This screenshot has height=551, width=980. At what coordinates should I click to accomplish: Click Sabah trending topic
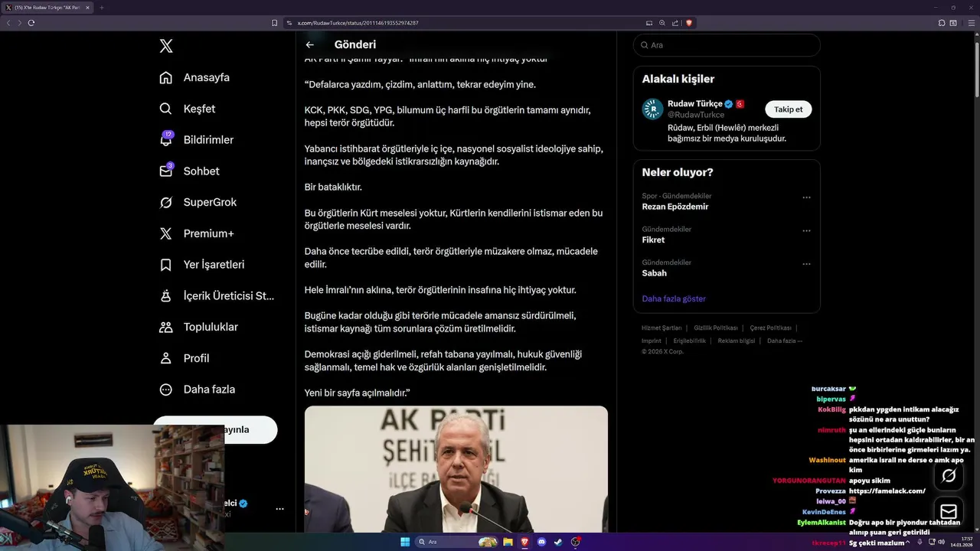tap(655, 273)
